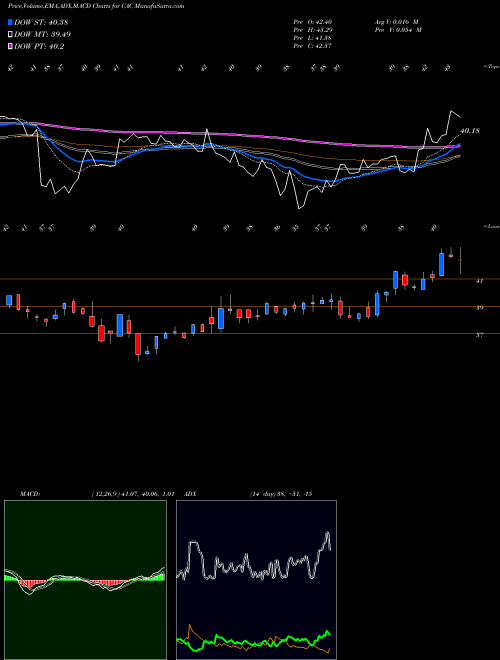This screenshot has height=660, width=500.
Task: Select the 'DOW ST: 40.38' legend label
Action: [41, 22]
